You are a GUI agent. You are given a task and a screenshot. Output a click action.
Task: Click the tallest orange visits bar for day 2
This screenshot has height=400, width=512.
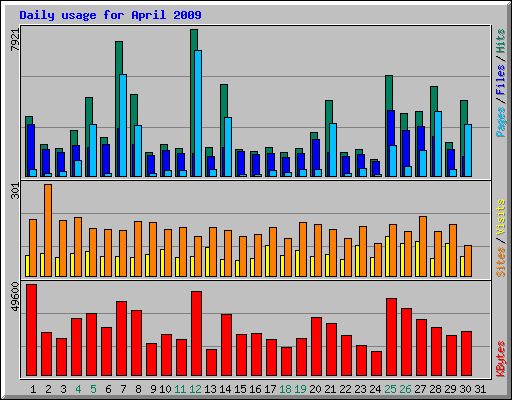click(x=48, y=230)
